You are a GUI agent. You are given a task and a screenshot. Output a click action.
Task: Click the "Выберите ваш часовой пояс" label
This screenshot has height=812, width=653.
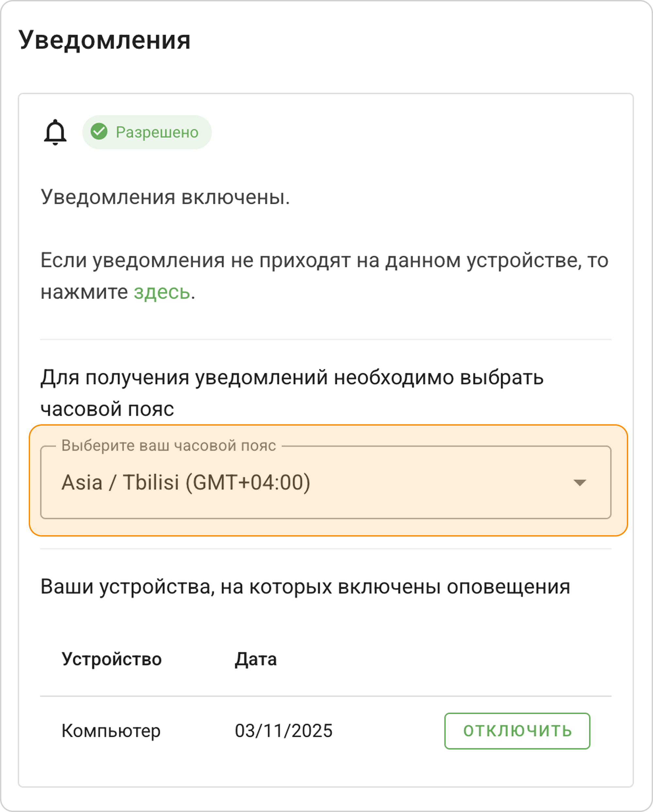(x=168, y=445)
